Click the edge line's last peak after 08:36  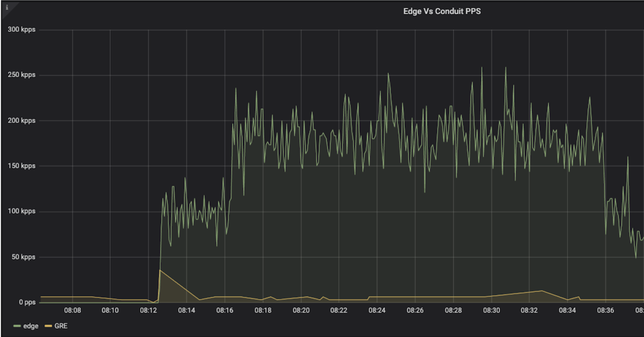pos(628,157)
